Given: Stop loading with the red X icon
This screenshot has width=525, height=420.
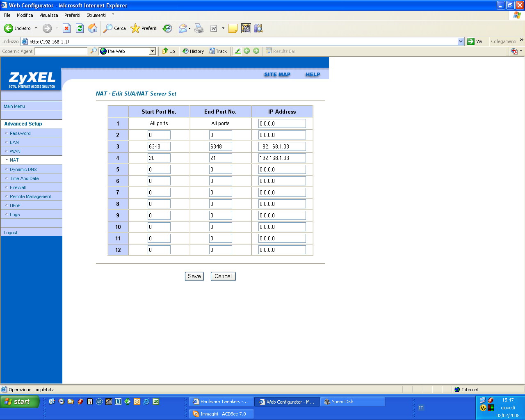Looking at the screenshot, I should (66, 28).
